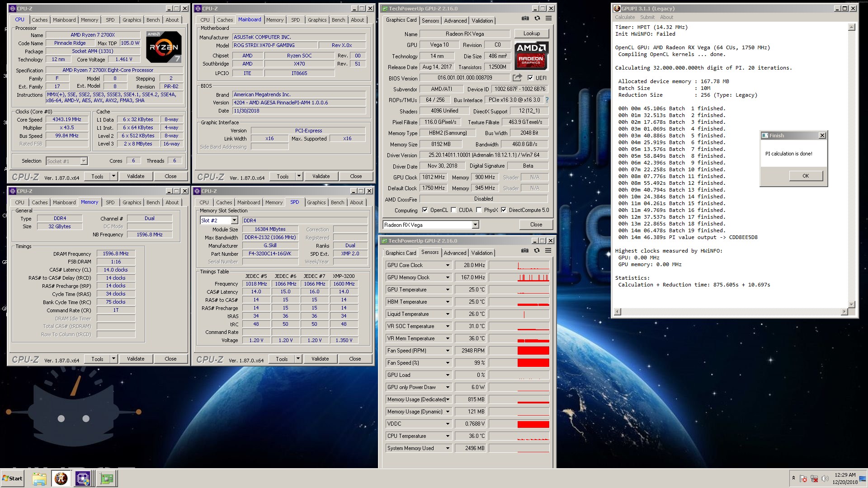Click GPUPI window title icon

pos(617,8)
